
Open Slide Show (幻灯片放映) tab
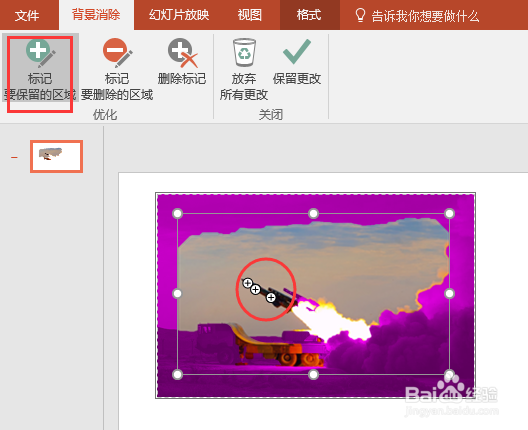coord(179,15)
